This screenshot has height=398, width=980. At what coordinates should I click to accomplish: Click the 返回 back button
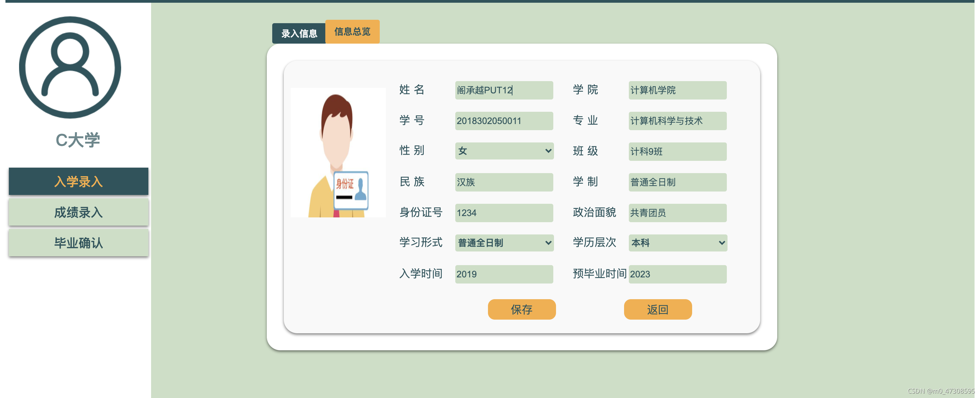pyautogui.click(x=657, y=309)
